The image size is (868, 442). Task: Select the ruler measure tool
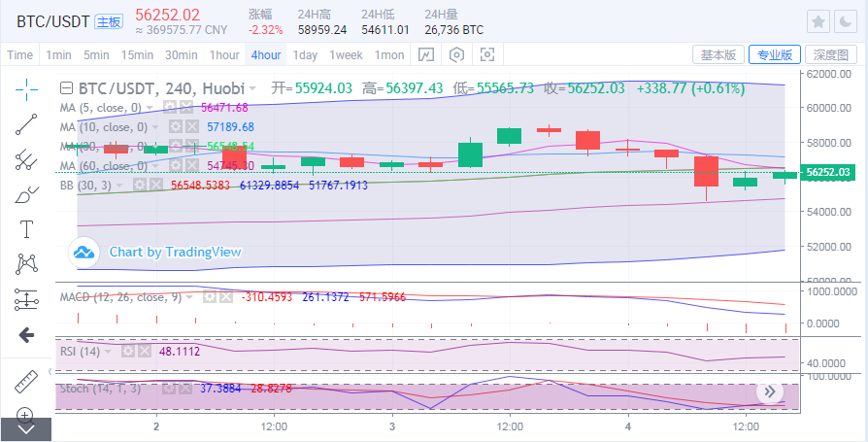(x=26, y=381)
